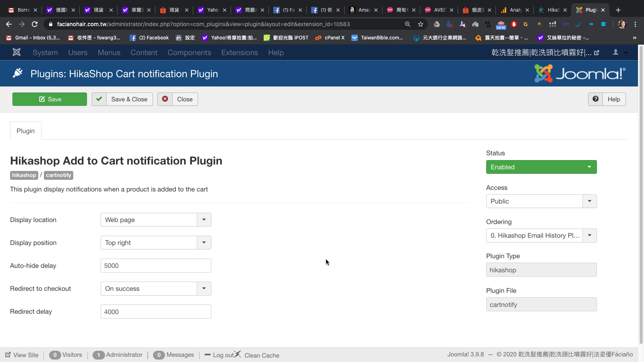The width and height of the screenshot is (644, 362).
Task: Open the View Site link in the footer
Action: [x=22, y=355]
